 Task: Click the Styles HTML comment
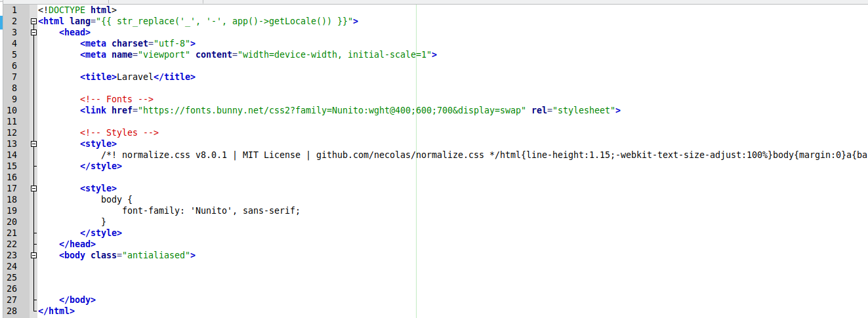pos(119,132)
